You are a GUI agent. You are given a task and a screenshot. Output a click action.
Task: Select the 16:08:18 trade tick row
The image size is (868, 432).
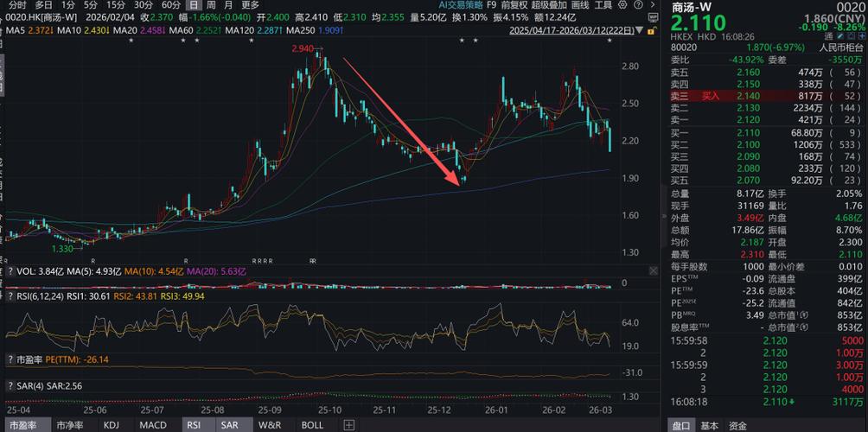click(767, 402)
